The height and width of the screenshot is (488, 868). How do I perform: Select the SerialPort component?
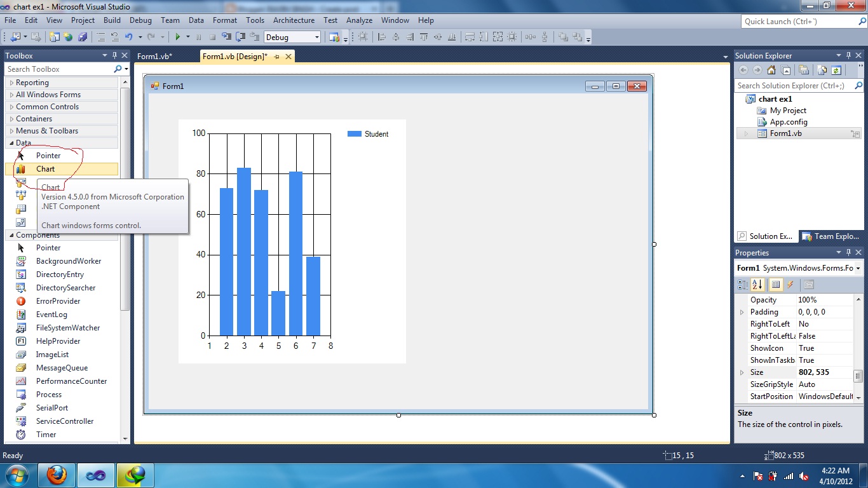[62, 408]
